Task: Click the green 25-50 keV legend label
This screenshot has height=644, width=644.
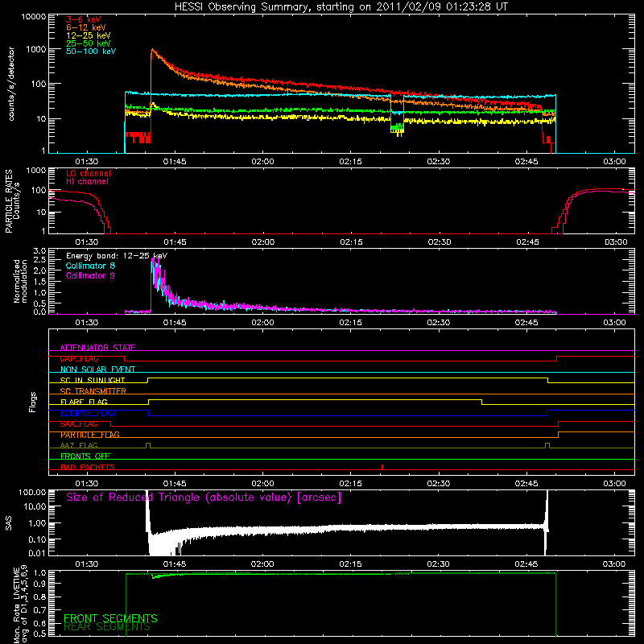Action: [x=89, y=43]
